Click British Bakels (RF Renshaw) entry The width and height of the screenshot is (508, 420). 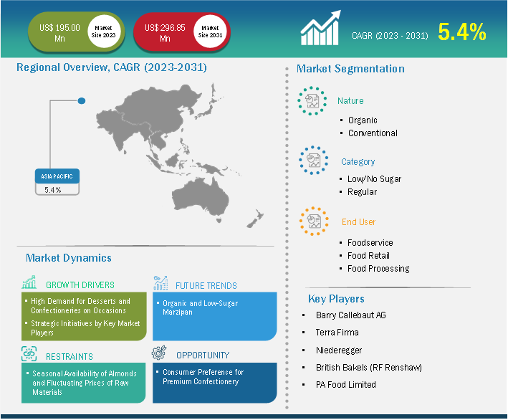(369, 368)
